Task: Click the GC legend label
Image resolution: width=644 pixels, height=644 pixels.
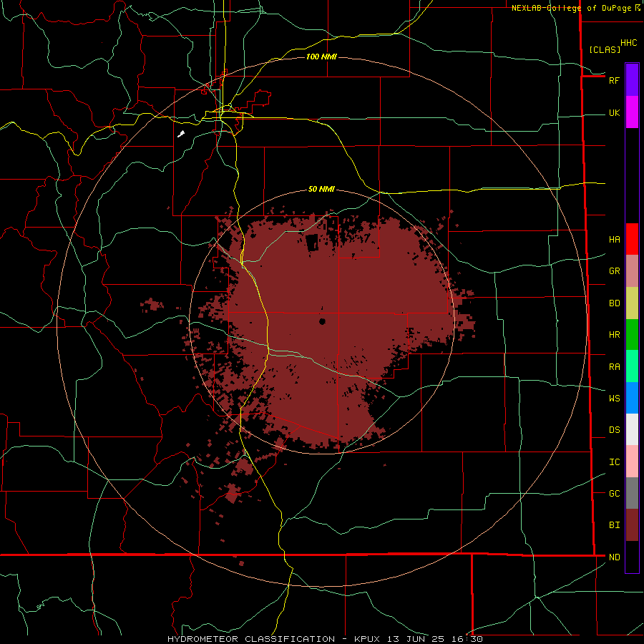Action: pyautogui.click(x=614, y=494)
